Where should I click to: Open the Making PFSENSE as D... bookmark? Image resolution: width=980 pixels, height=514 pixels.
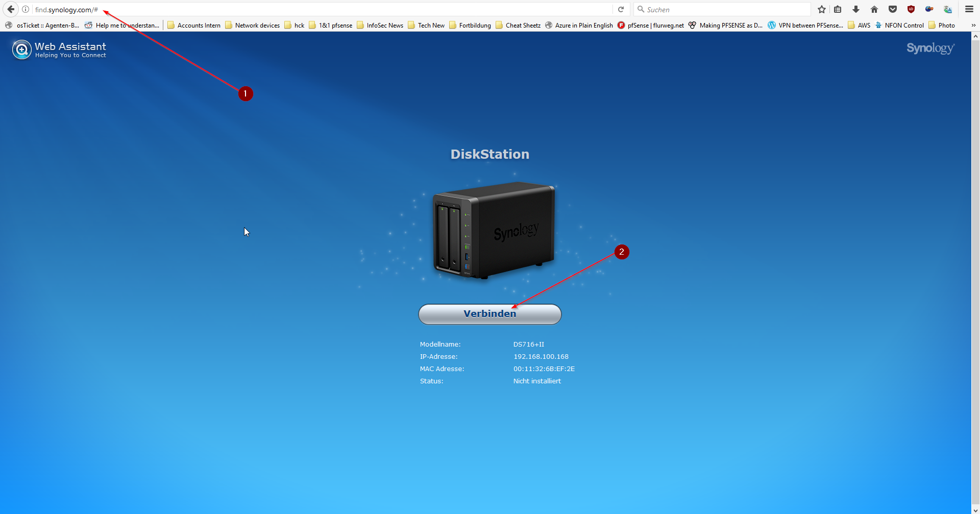tap(725, 25)
